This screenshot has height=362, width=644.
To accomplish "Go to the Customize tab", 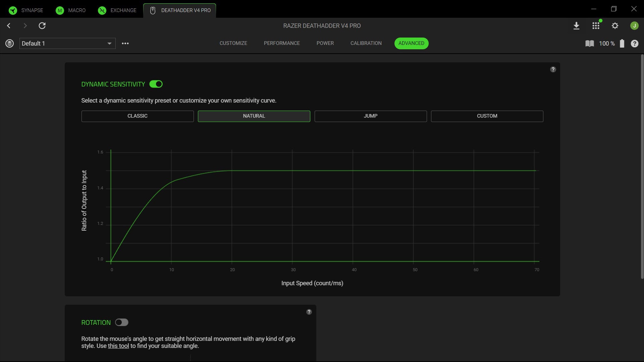I will (233, 43).
